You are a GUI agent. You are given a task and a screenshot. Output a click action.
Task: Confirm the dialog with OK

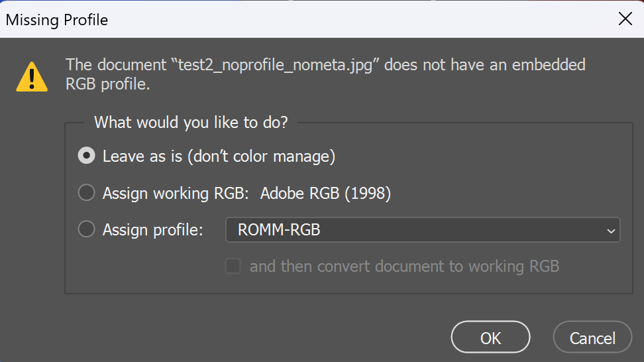490,337
